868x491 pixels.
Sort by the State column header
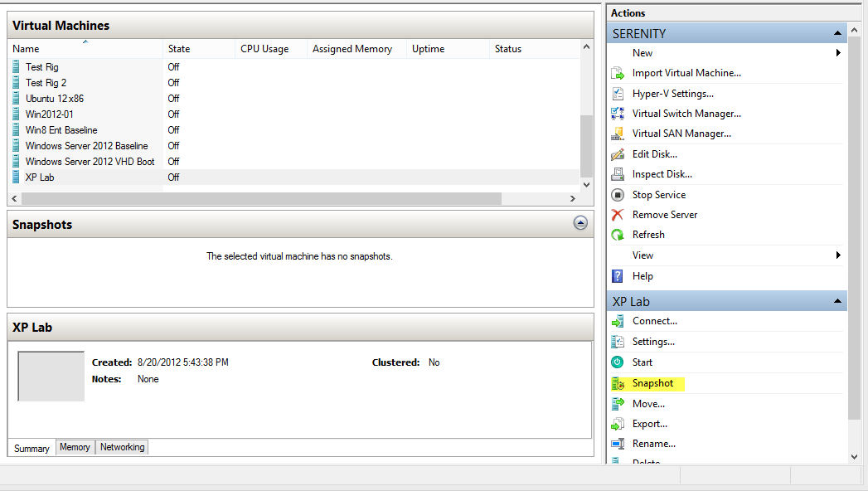[x=199, y=49]
